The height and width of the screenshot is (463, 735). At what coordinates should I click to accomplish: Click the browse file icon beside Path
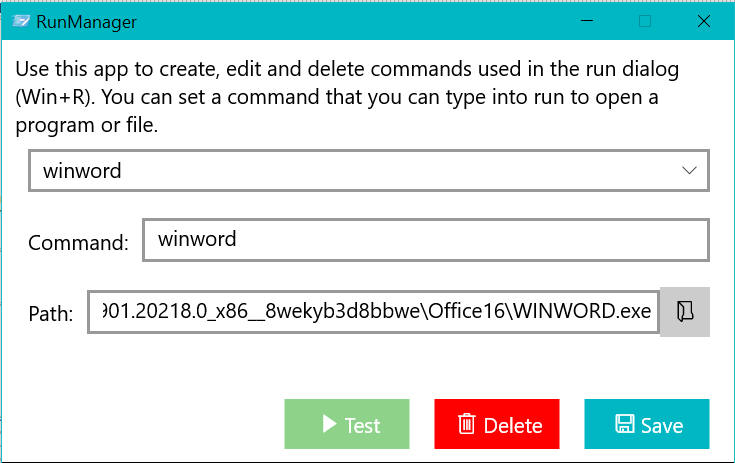685,312
